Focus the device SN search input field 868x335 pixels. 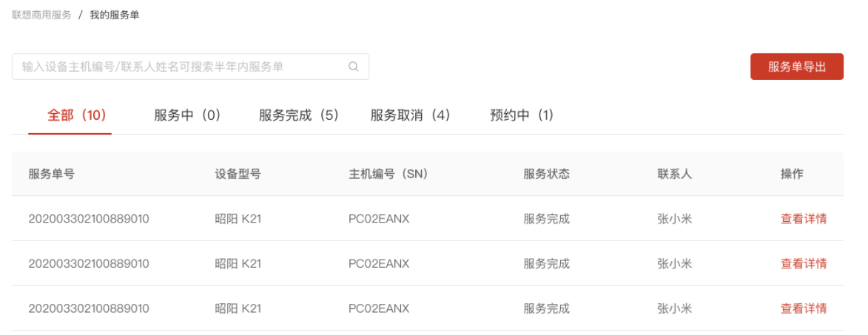[x=178, y=67]
